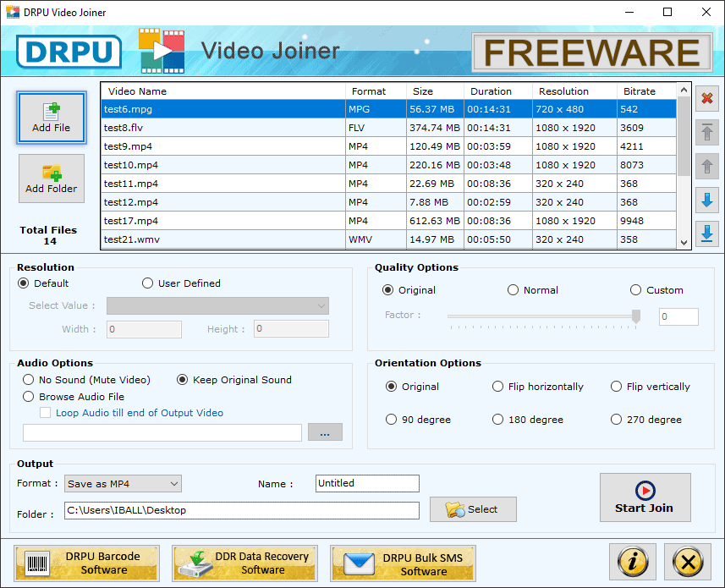Open the info about dialog icon

pyautogui.click(x=632, y=562)
